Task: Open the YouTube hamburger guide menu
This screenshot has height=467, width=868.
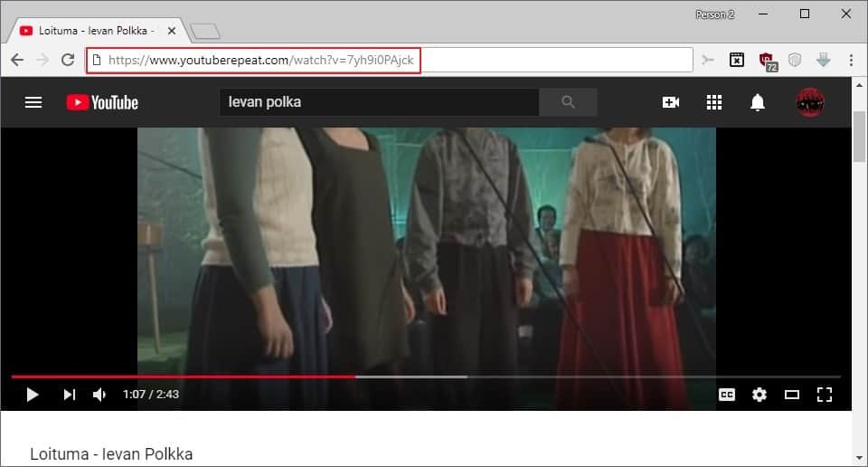Action: point(33,102)
